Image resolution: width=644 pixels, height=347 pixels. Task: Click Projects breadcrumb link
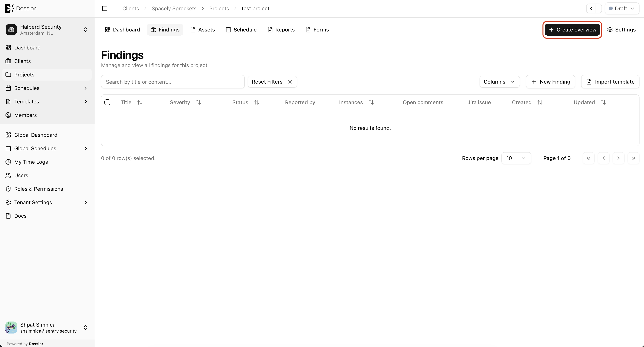(219, 8)
